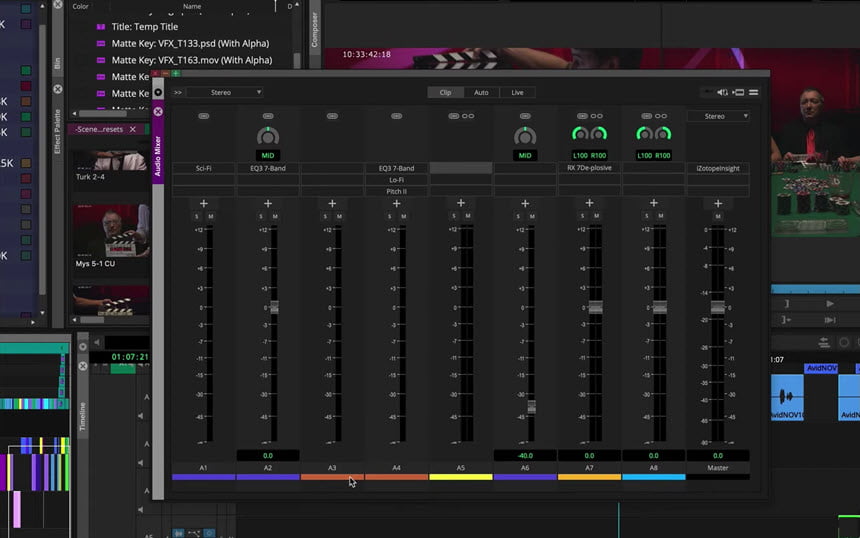Open the Pitch II insert on A4
This screenshot has height=538, width=860.
397,191
